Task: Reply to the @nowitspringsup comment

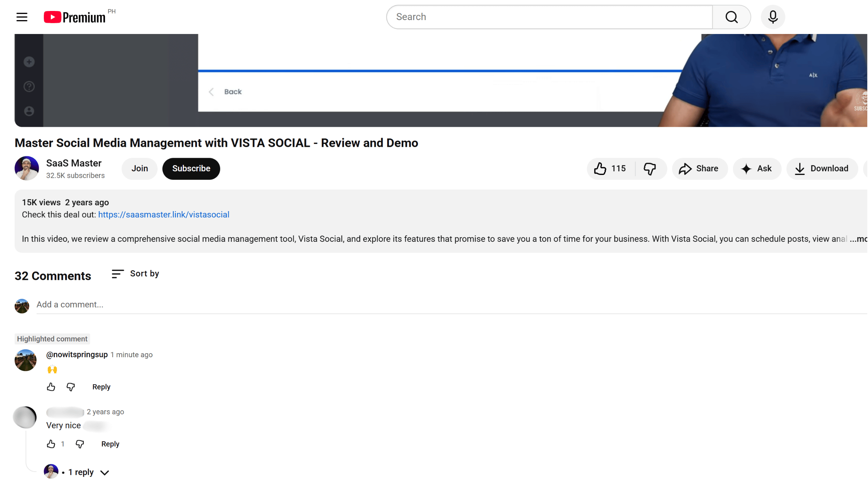Action: (101, 387)
